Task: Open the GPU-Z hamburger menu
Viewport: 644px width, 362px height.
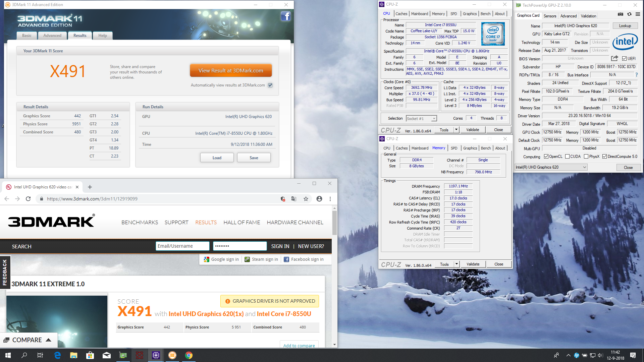Action: 638,14
